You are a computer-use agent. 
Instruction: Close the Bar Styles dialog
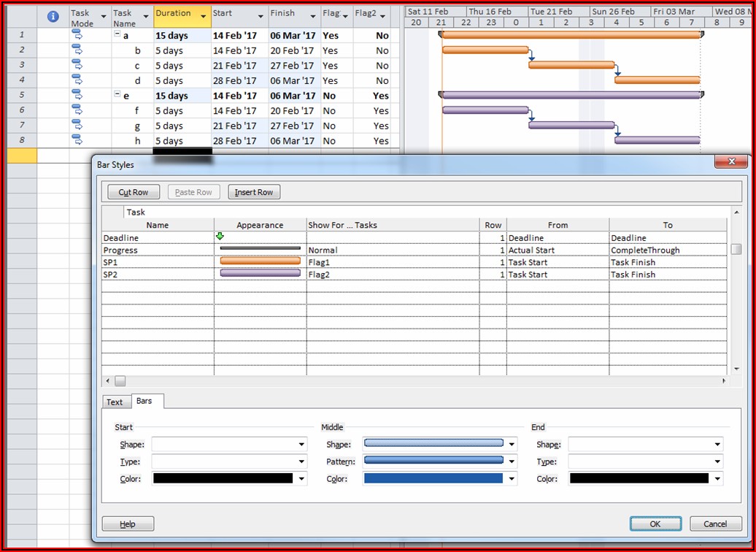click(730, 162)
